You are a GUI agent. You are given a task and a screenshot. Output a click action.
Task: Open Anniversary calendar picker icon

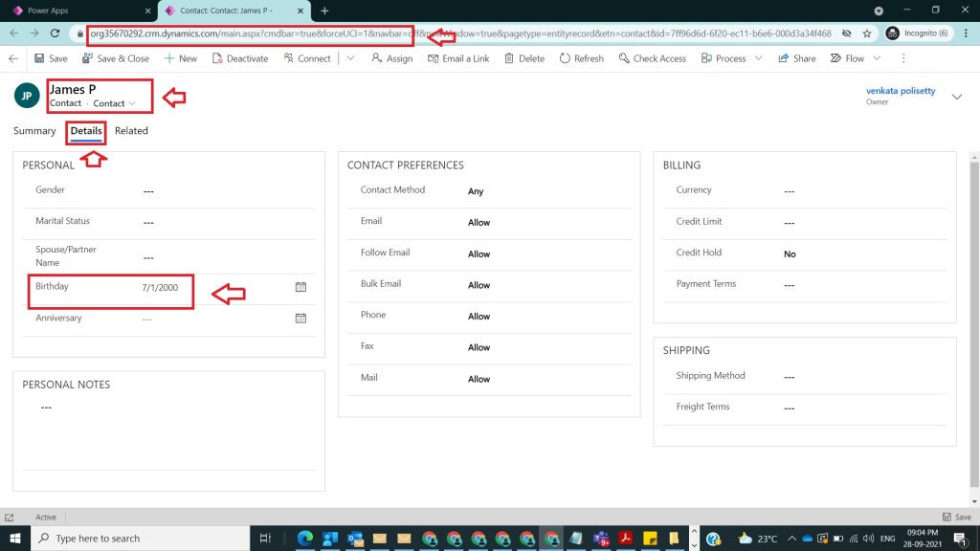tap(301, 319)
